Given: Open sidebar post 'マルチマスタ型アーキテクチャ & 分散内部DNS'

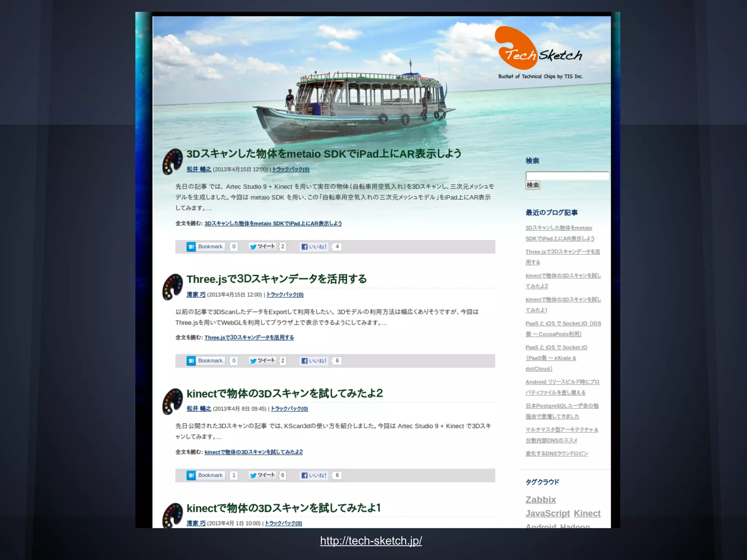Looking at the screenshot, I should (562, 435).
